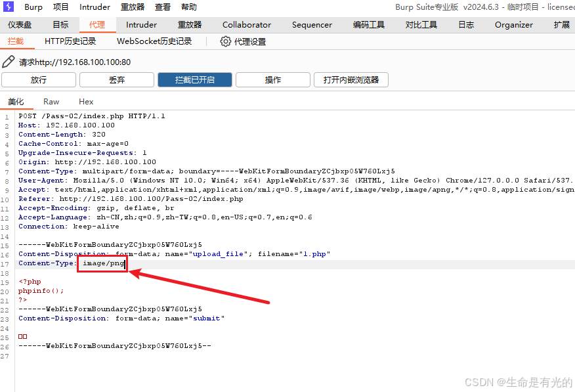Switch to the Raw view tab

(x=51, y=102)
